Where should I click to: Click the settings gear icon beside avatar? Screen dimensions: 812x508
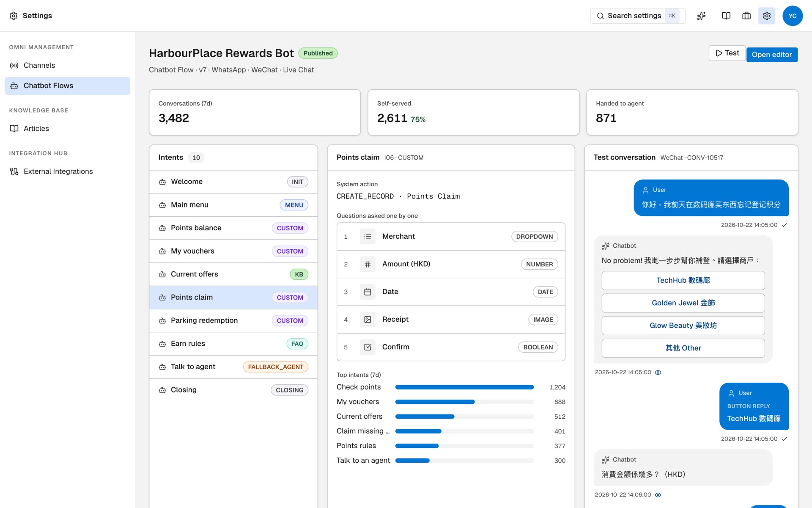[767, 16]
